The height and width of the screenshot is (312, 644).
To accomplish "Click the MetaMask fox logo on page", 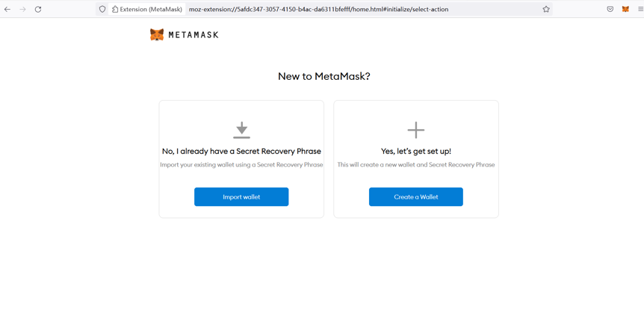I will pos(156,35).
